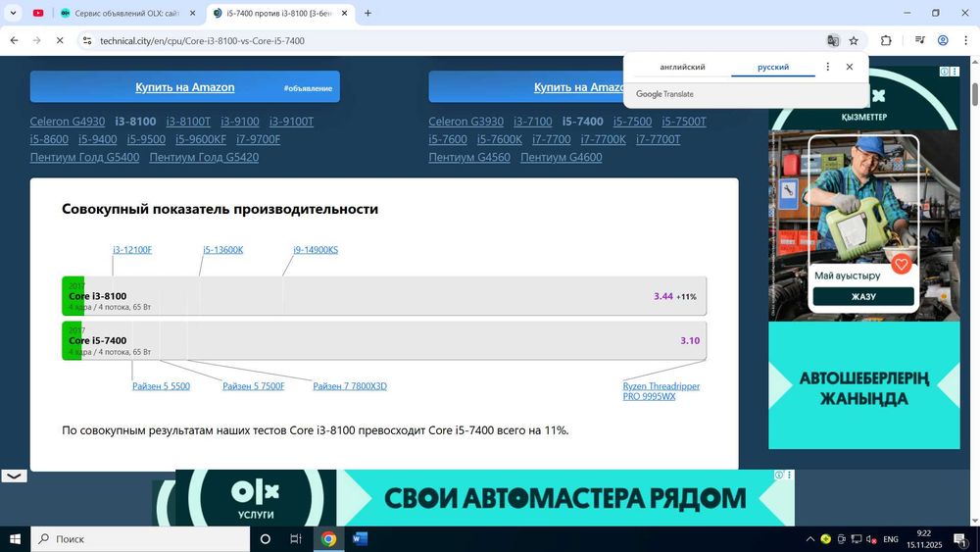The width and height of the screenshot is (980, 552).
Task: Open Ryzen Threadripper PRO 9995WX link
Action: (x=661, y=391)
